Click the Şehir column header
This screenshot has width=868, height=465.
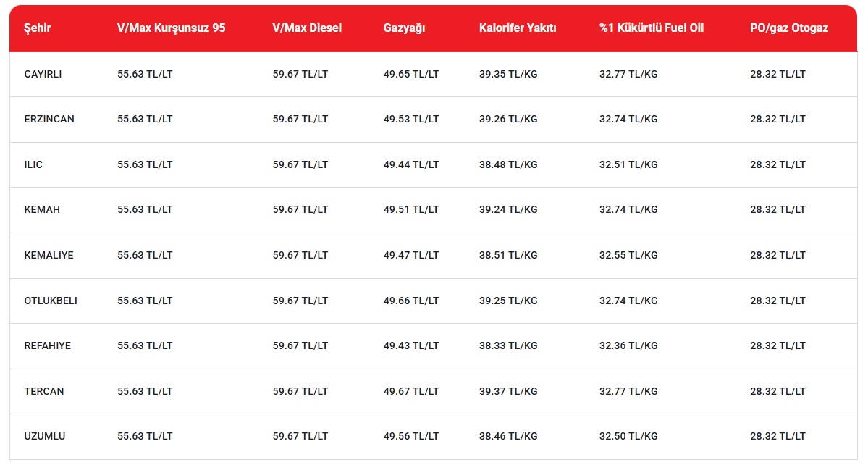click(38, 28)
